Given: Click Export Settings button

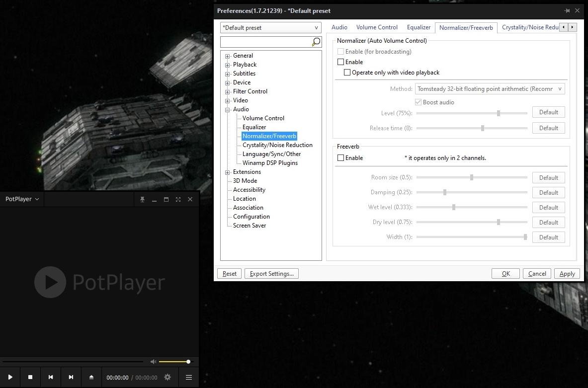Looking at the screenshot, I should (271, 274).
